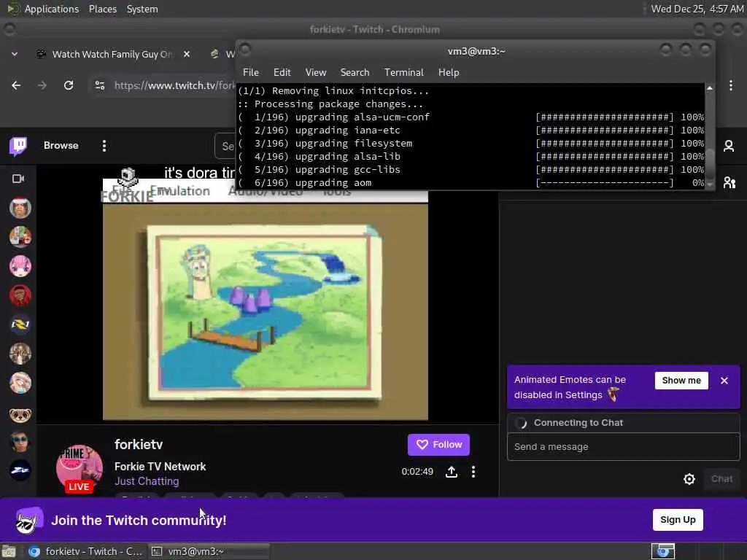Click the stream uptime 0:02:49
This screenshot has height=560, width=747.
(x=417, y=472)
